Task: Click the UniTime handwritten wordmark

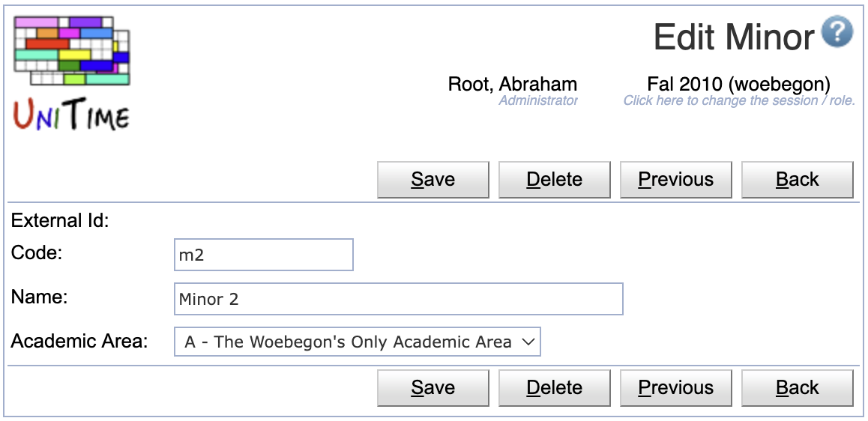Action: 71,113
